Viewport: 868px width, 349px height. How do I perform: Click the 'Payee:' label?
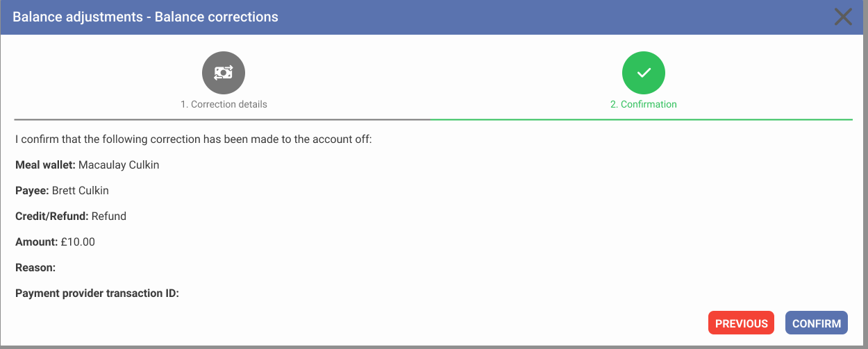coord(32,191)
